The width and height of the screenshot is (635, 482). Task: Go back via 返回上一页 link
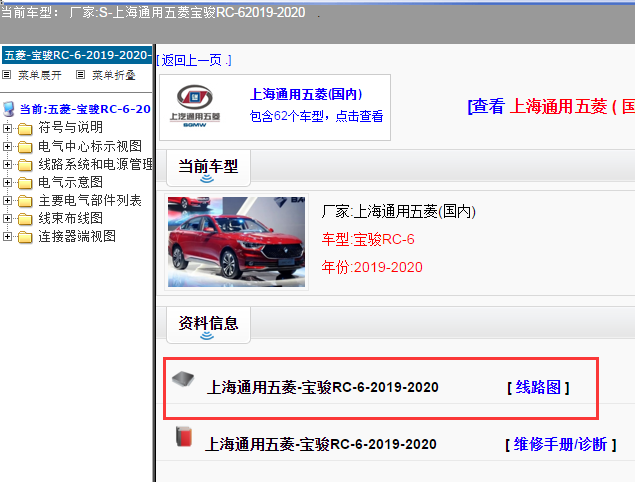pos(194,60)
